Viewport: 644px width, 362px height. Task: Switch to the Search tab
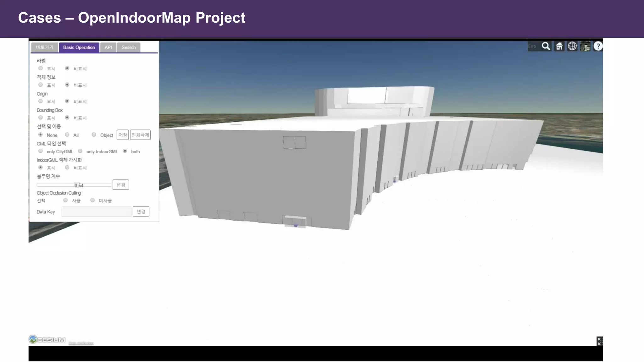tap(129, 47)
